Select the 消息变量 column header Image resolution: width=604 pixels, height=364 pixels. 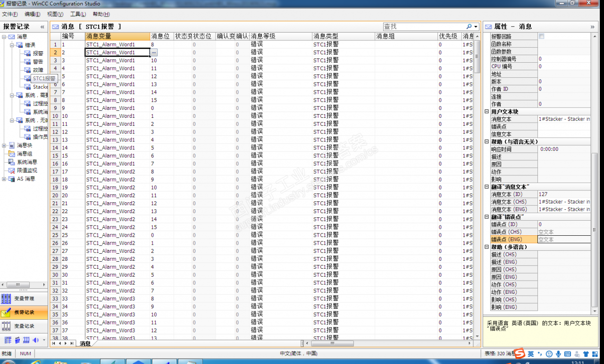coord(117,36)
